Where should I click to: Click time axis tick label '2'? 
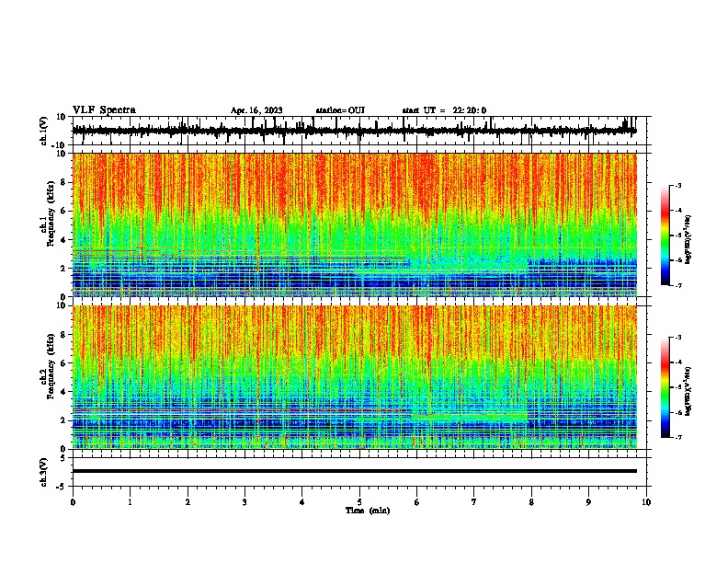pos(188,502)
